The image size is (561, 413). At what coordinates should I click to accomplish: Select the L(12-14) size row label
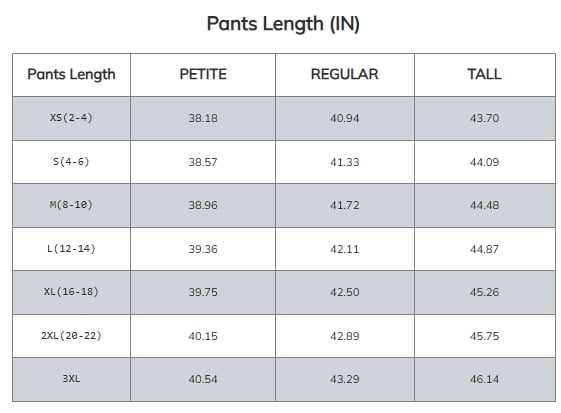71,249
